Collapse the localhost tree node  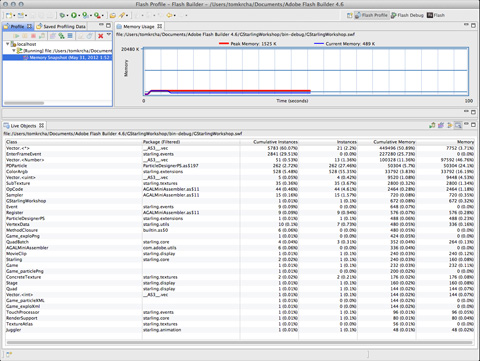pyautogui.click(x=8, y=44)
